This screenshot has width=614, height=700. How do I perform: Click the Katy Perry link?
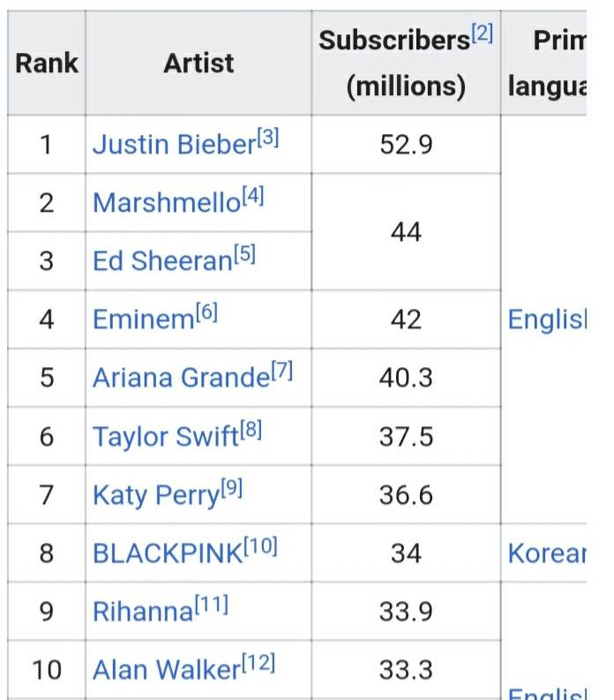coord(155,495)
